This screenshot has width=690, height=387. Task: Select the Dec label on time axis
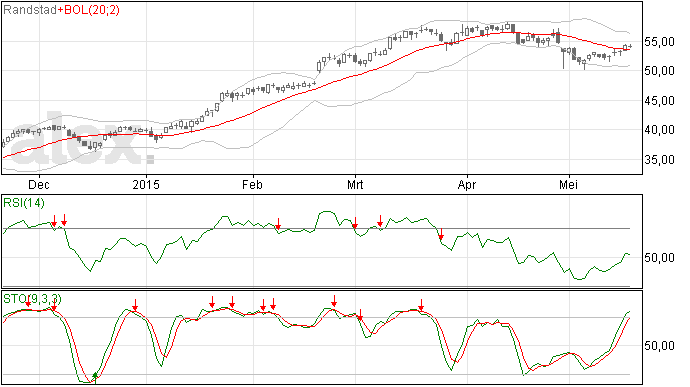coord(39,184)
